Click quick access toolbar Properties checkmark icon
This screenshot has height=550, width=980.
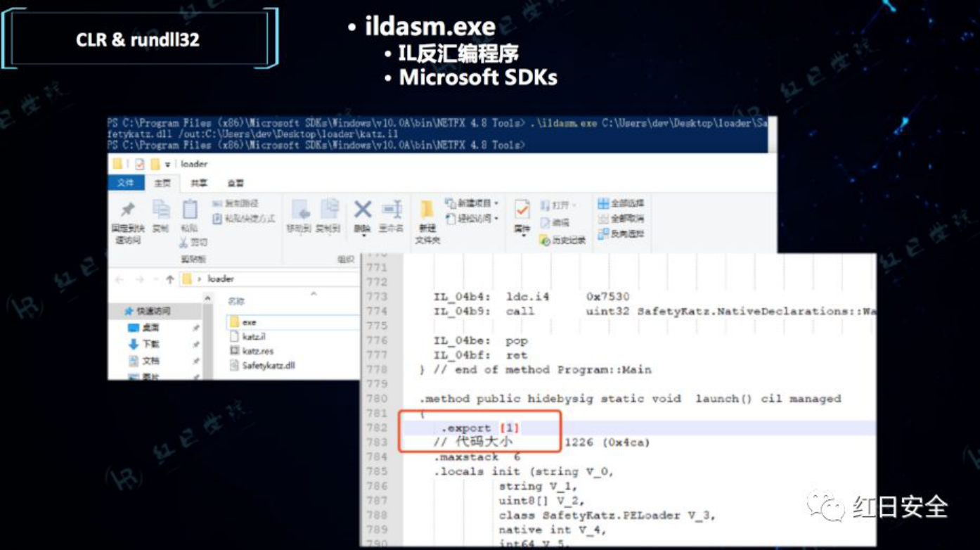pos(139,164)
